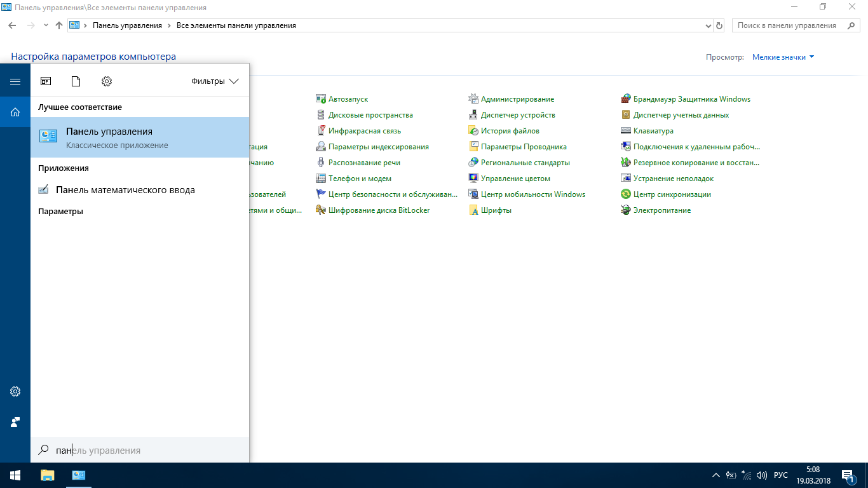
Task: Click the Windows Start button
Action: 15,475
